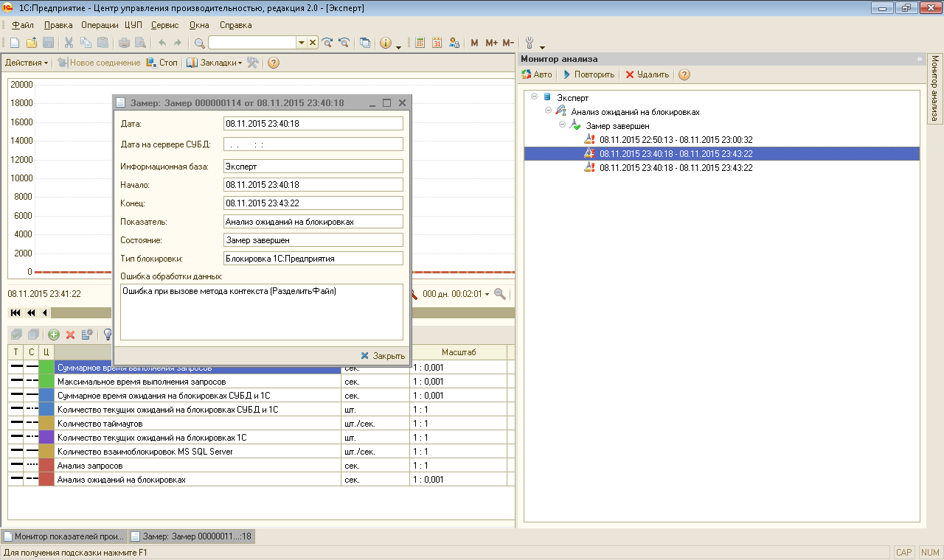This screenshot has width=944, height=560.
Task: Click the help question icon in Монитор анализа
Action: (x=684, y=74)
